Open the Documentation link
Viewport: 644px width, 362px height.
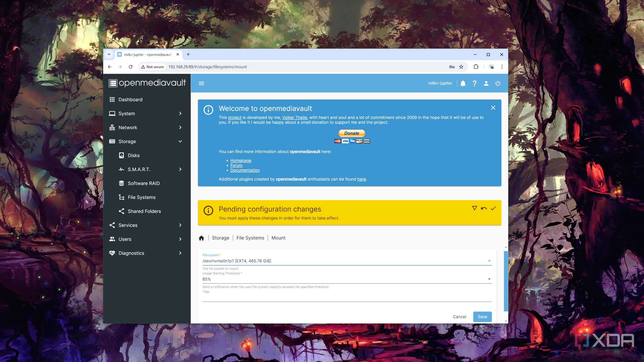[245, 170]
